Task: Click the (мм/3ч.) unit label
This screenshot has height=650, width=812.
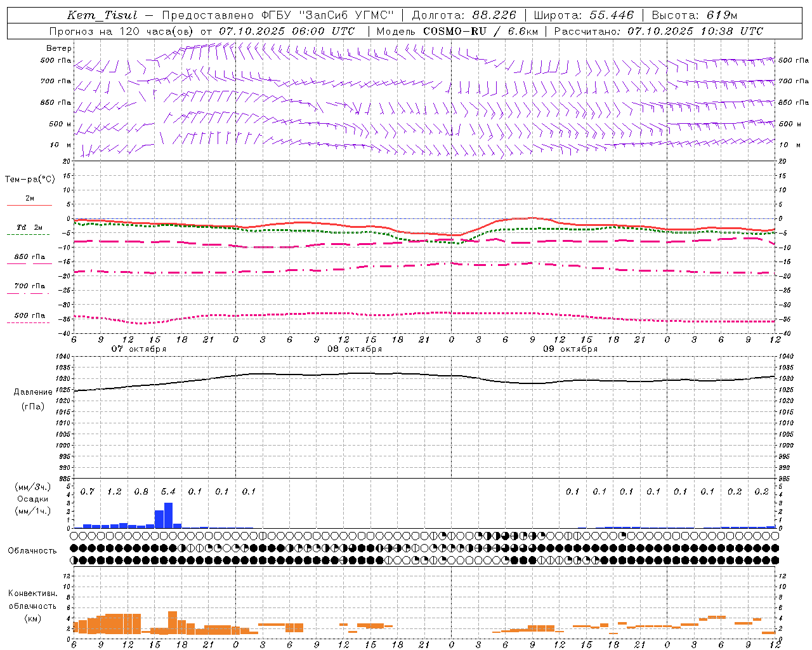Action: [x=33, y=487]
